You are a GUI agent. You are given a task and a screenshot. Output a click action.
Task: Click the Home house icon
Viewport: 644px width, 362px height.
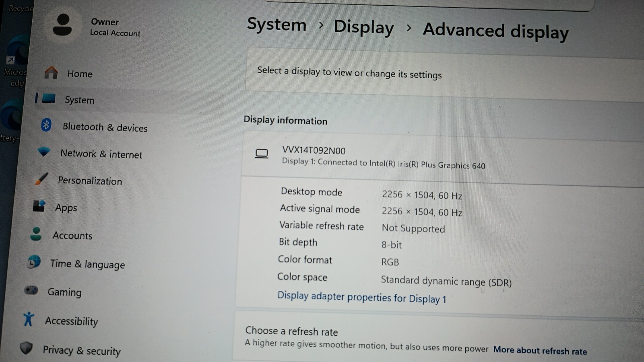[51, 73]
